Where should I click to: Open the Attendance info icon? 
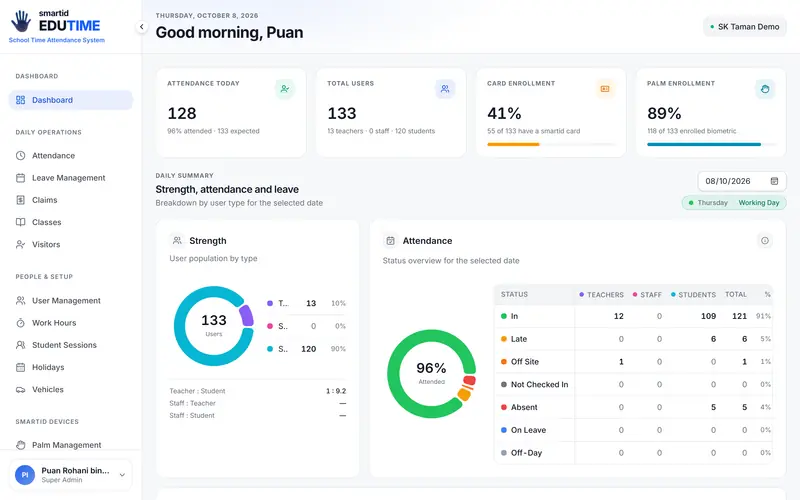pos(764,240)
